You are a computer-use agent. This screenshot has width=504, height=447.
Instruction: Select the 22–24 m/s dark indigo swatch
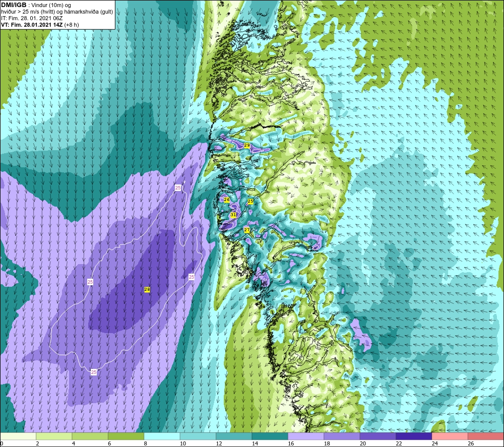(x=414, y=436)
